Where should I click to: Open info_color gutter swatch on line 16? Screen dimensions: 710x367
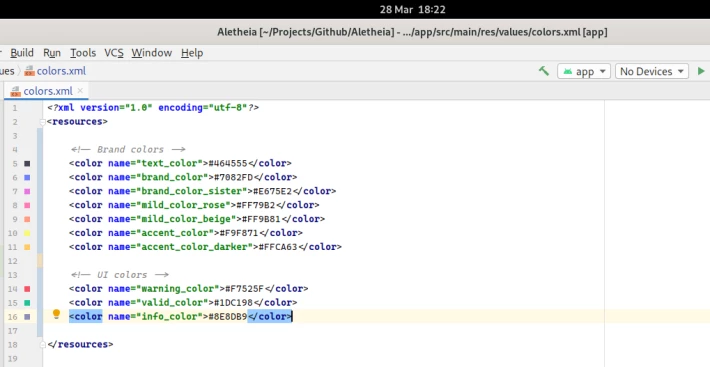click(27, 317)
